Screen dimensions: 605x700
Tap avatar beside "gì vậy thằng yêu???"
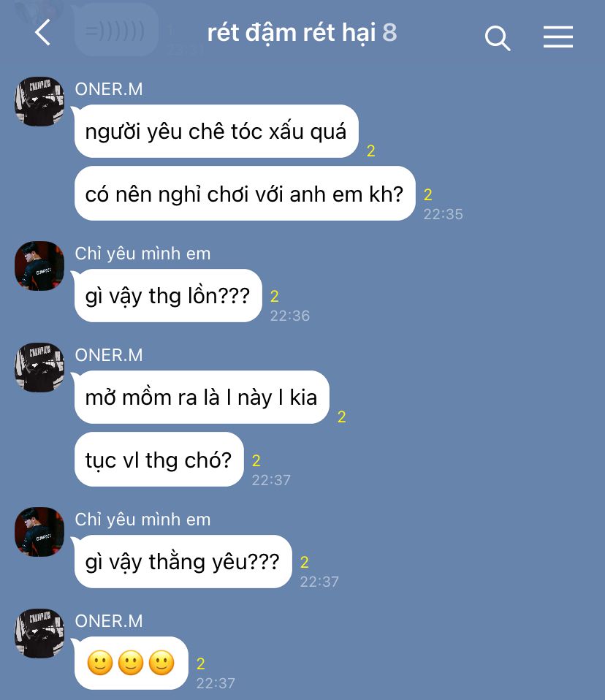coord(39,531)
